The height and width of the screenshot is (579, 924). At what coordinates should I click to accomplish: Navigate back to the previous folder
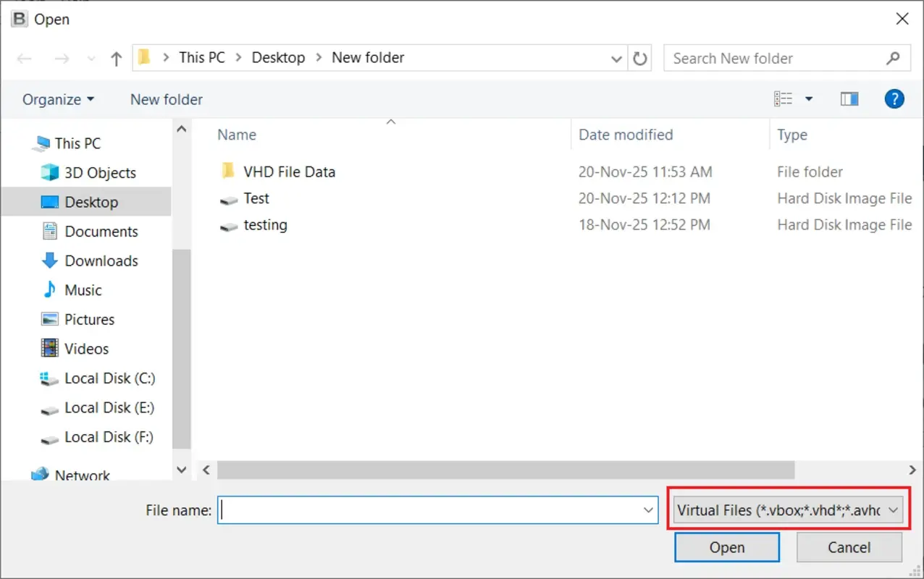click(x=24, y=58)
